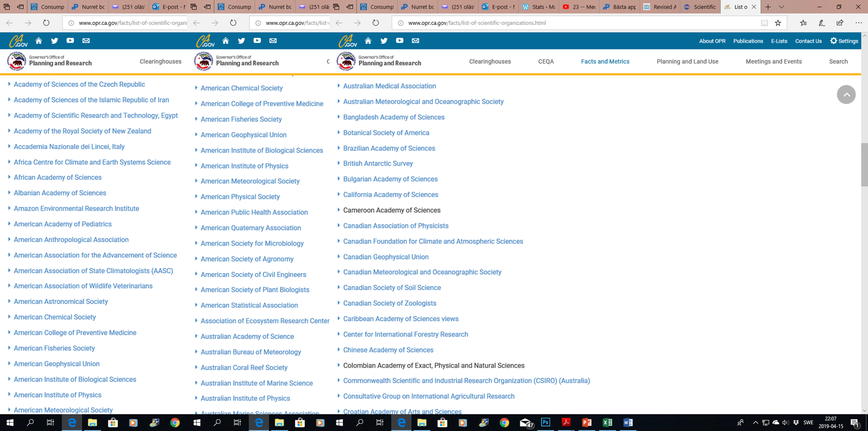Open reading view from the address bar
This screenshot has width=868, height=431.
tap(764, 23)
